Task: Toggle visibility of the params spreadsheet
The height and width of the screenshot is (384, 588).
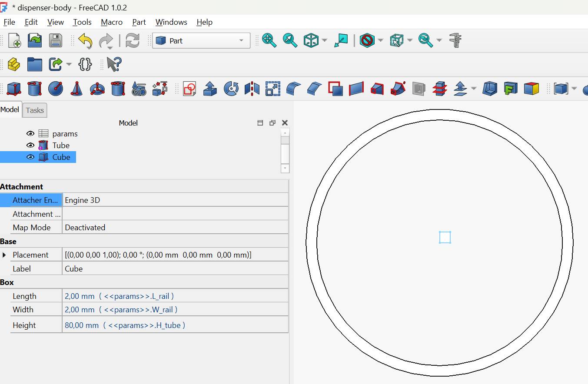Action: (x=30, y=134)
